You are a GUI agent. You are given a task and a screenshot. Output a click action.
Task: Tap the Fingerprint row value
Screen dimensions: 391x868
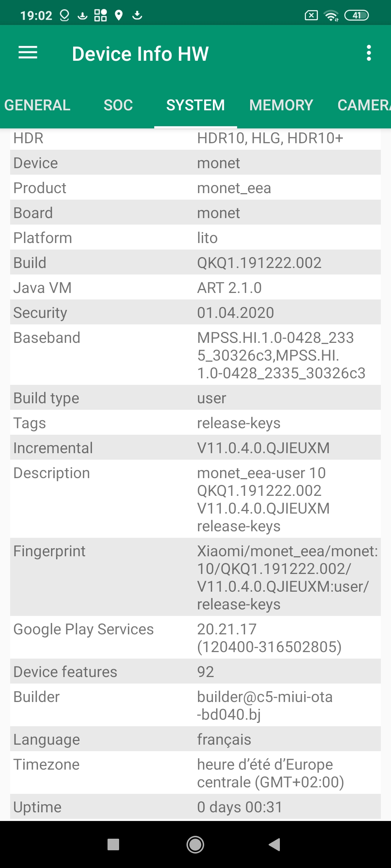point(287,577)
